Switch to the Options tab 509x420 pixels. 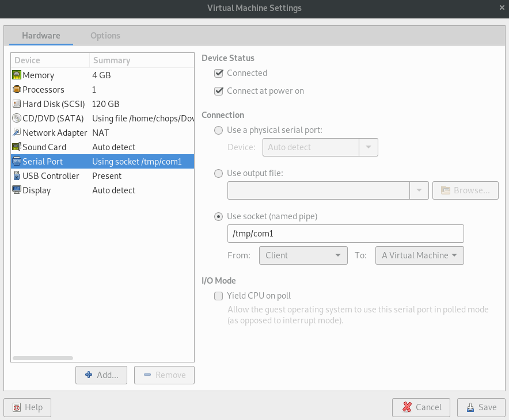105,36
